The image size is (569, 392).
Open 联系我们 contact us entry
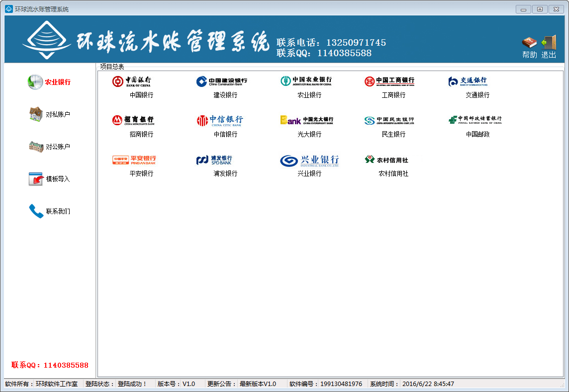point(50,211)
